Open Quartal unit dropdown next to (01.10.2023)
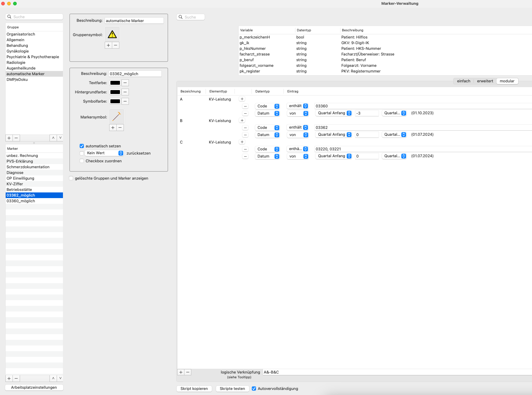This screenshot has height=395, width=532. click(394, 113)
